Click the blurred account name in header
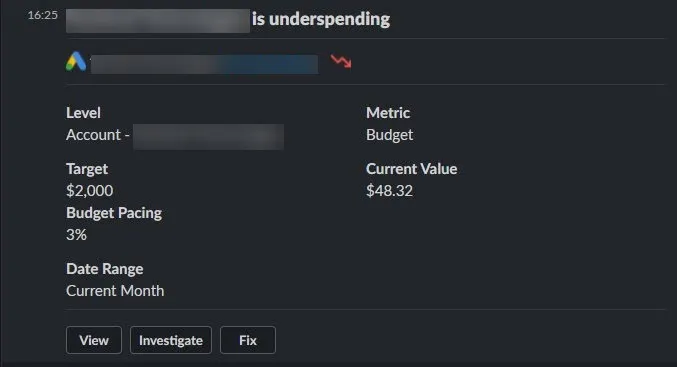Image resolution: width=677 pixels, height=367 pixels. click(x=158, y=21)
